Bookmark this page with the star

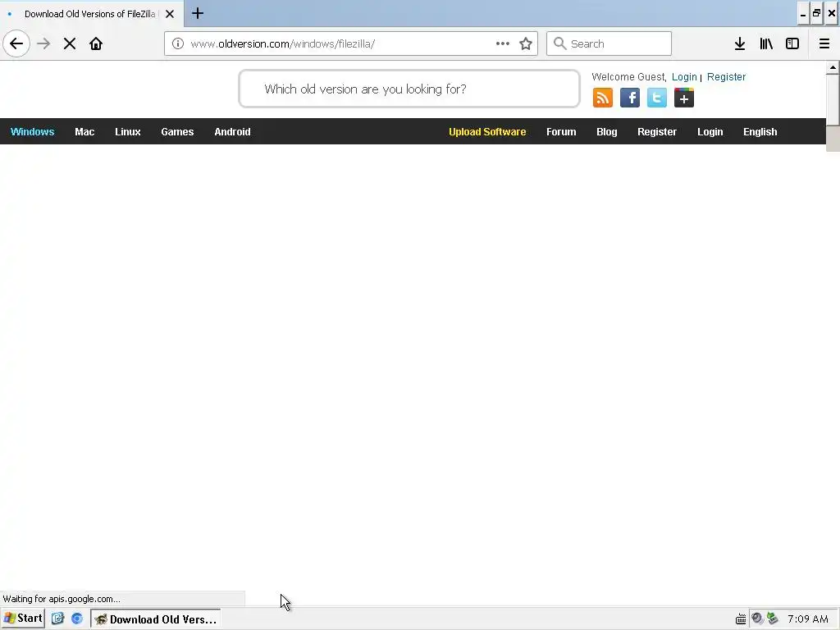click(526, 43)
